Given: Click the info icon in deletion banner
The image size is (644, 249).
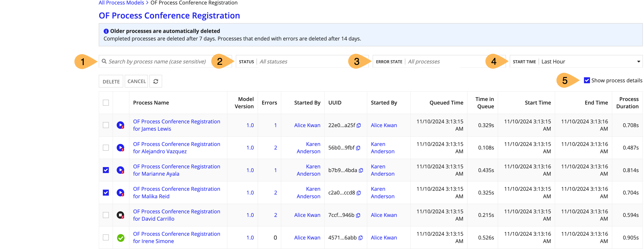Looking at the screenshot, I should [x=106, y=31].
